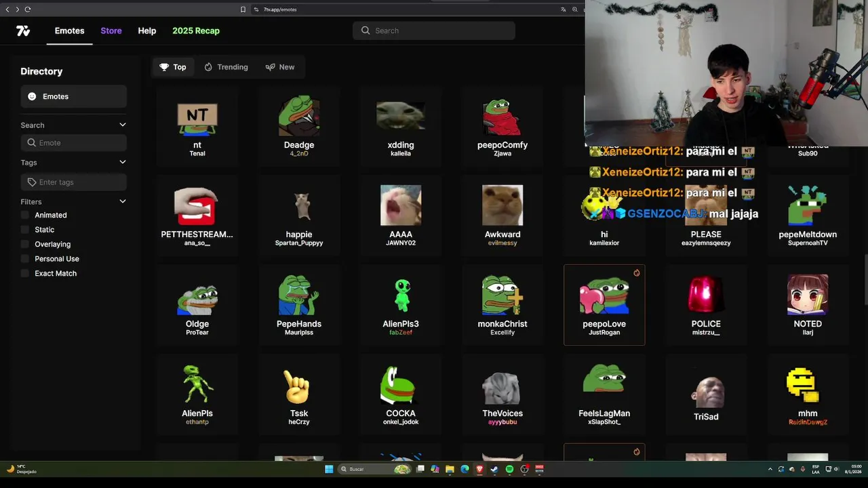
Task: Open the Store page
Action: click(111, 30)
